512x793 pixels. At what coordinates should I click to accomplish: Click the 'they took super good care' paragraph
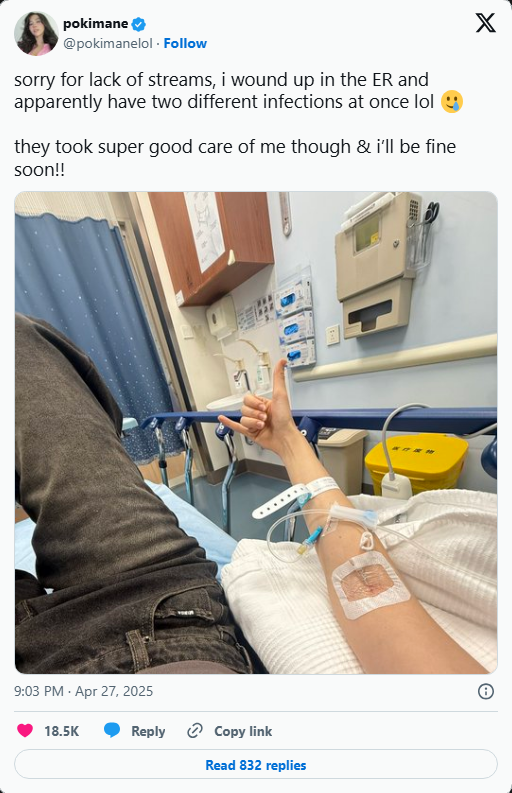click(x=235, y=158)
